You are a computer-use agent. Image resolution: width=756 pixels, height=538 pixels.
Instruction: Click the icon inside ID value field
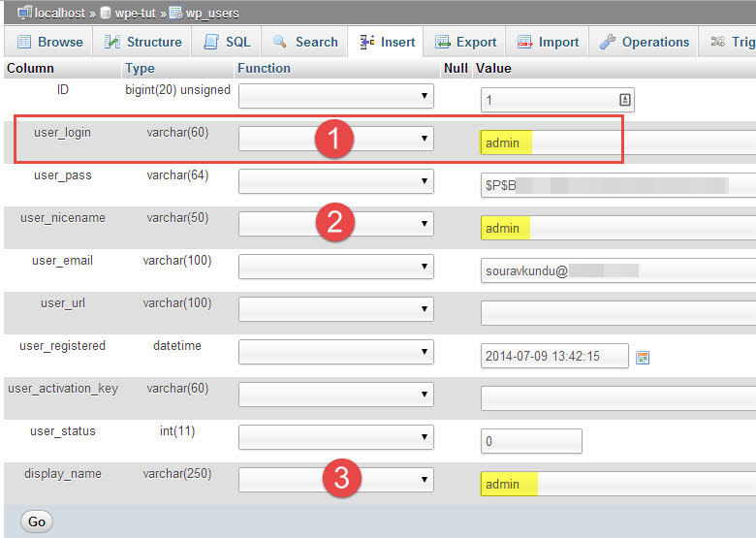(x=624, y=100)
